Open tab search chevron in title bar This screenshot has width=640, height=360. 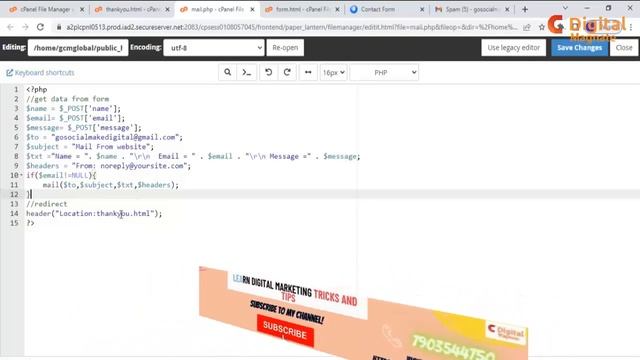click(x=565, y=8)
